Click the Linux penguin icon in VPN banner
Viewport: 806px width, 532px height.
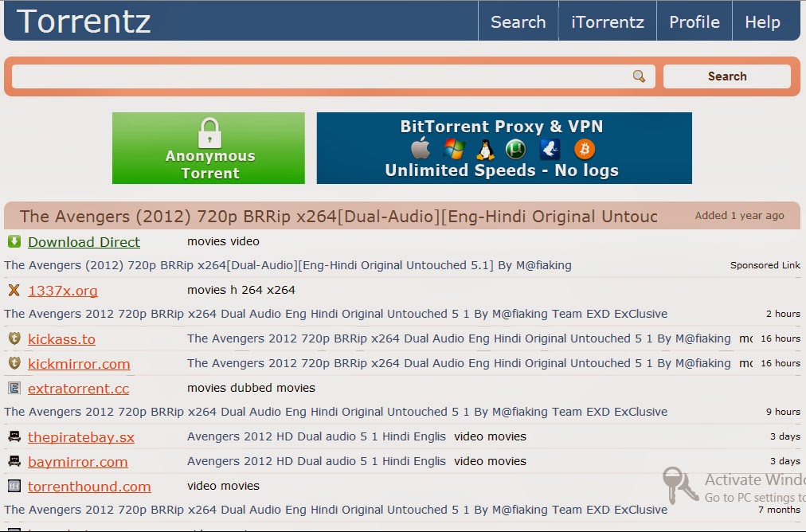[485, 150]
